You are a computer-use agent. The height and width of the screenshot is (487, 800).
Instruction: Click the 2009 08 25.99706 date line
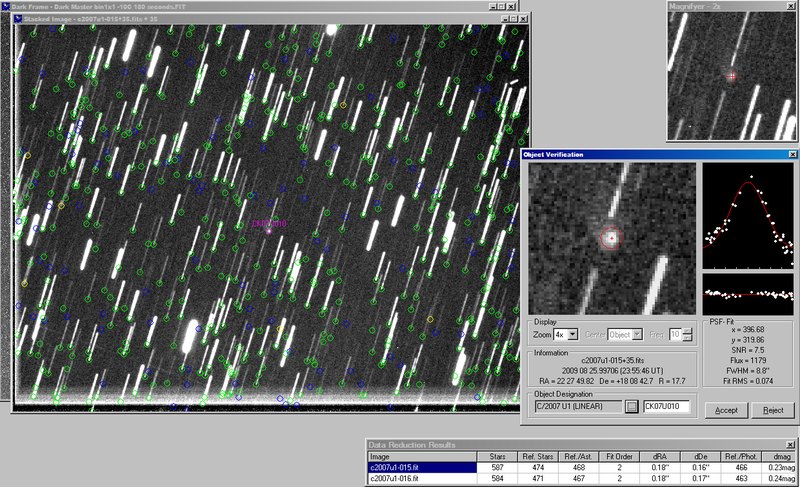[613, 371]
